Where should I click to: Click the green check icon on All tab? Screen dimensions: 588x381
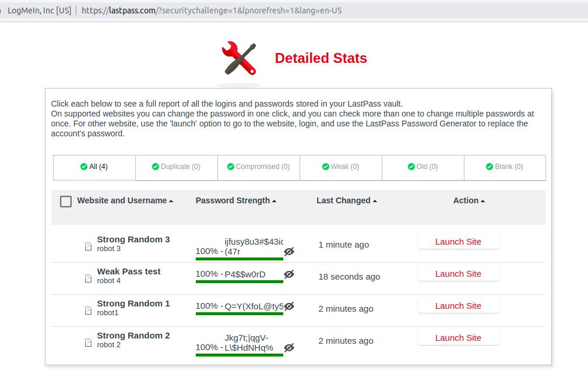[83, 167]
